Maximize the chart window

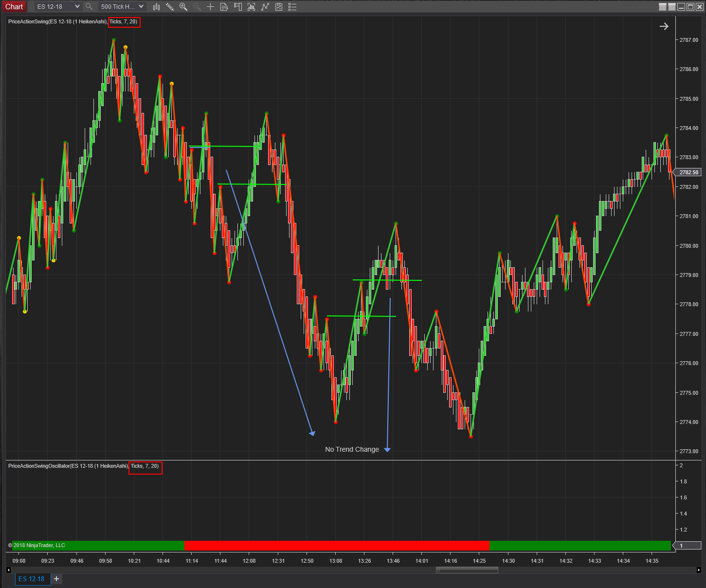(x=690, y=7)
